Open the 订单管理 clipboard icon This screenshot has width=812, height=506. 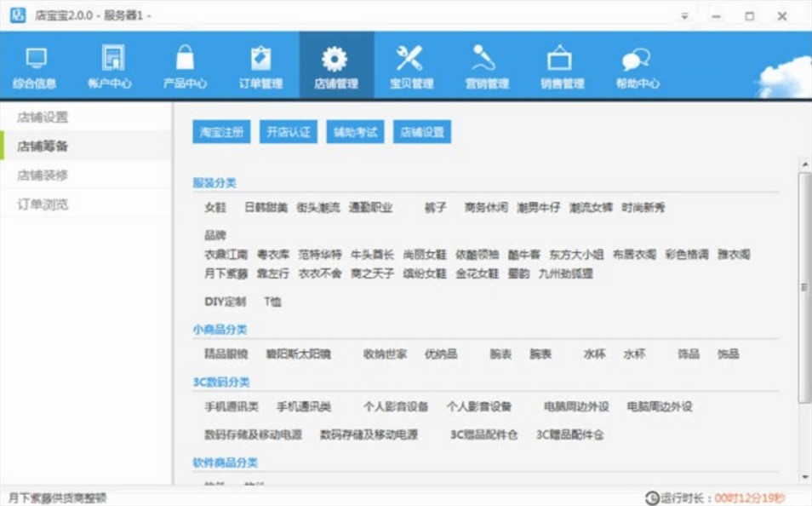(x=260, y=64)
